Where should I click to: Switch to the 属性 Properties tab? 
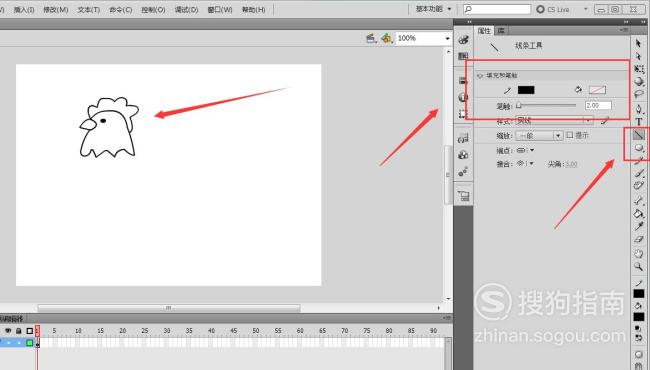pos(484,31)
